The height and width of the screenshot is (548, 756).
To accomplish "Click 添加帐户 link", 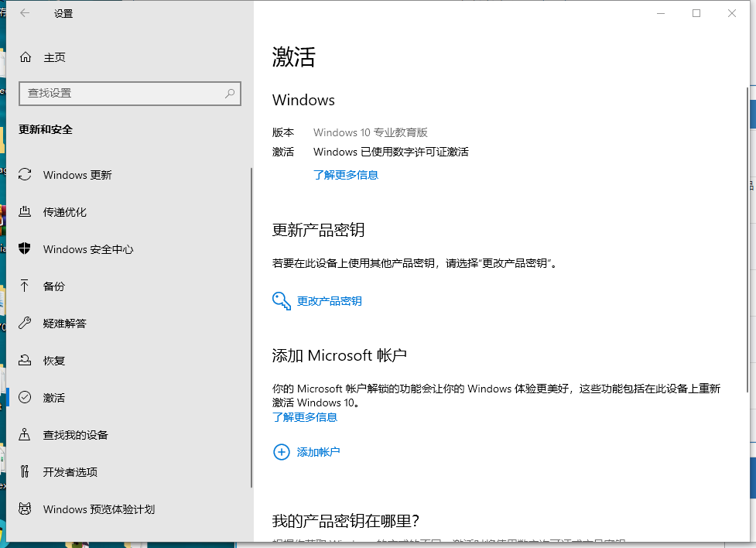I will click(x=318, y=452).
